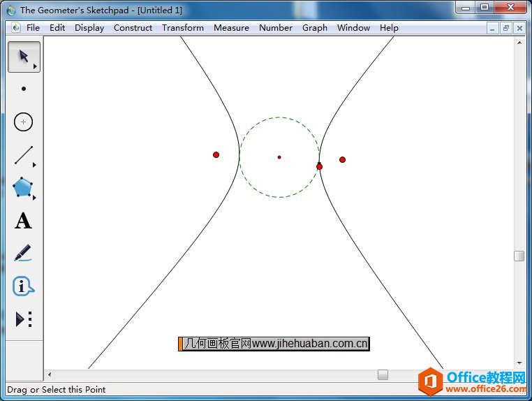Select the Compass circle tool
The height and width of the screenshot is (401, 532).
tap(24, 122)
